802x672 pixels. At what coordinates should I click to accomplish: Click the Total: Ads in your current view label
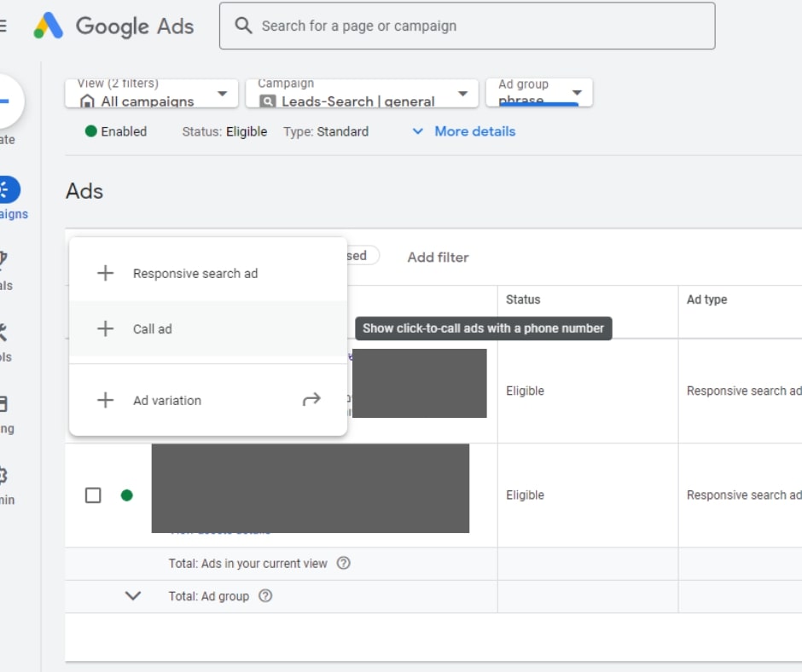pos(247,564)
